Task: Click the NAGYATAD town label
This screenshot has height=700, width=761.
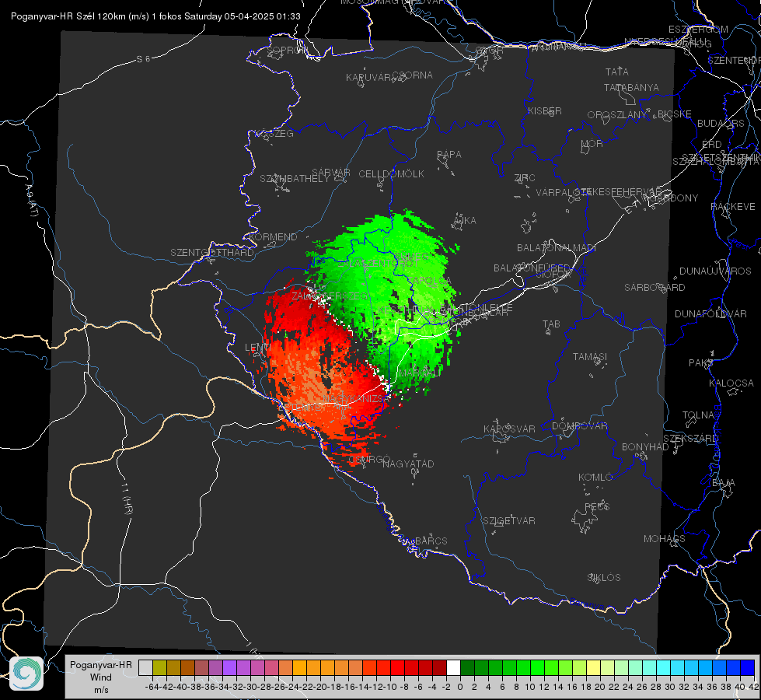Action: [x=408, y=464]
